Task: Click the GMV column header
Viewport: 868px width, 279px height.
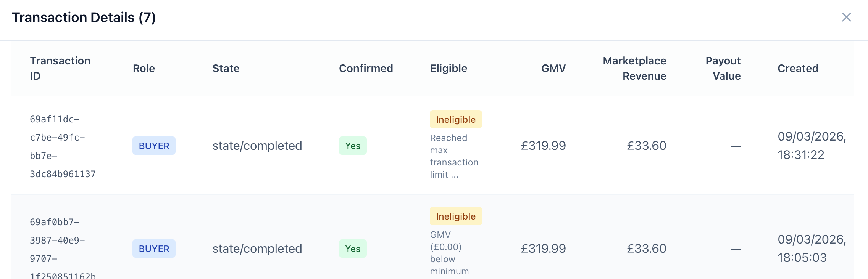Action: coord(553,68)
